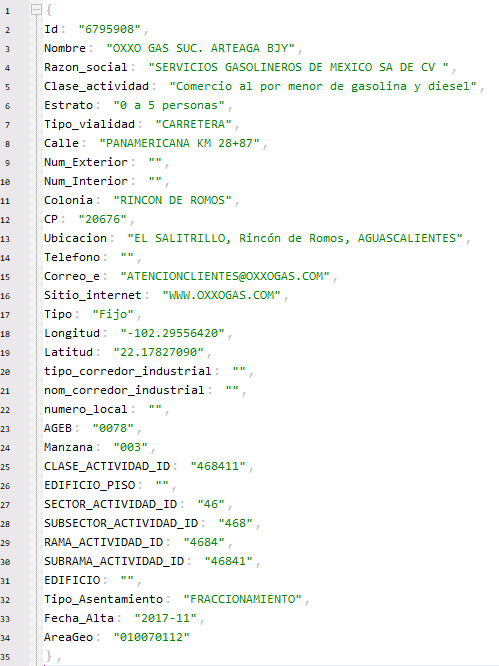Click the CP value "20676"
This screenshot has width=499, height=666.
pos(102,219)
